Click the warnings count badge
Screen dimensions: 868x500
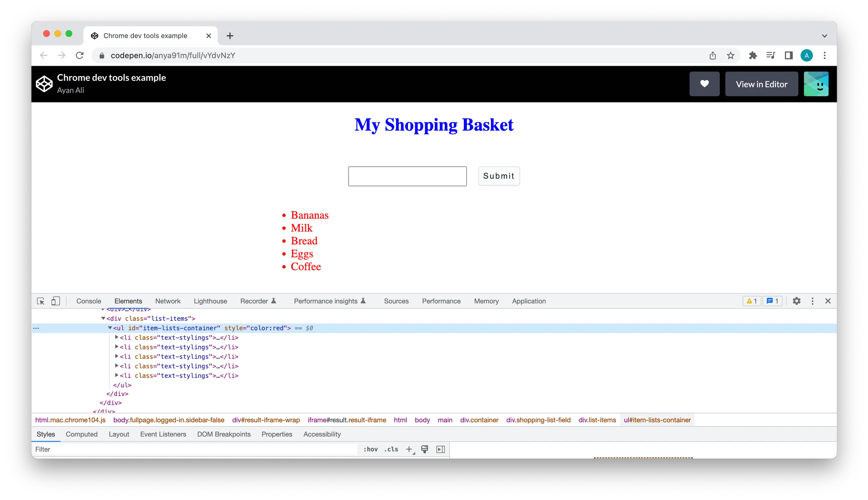(752, 301)
